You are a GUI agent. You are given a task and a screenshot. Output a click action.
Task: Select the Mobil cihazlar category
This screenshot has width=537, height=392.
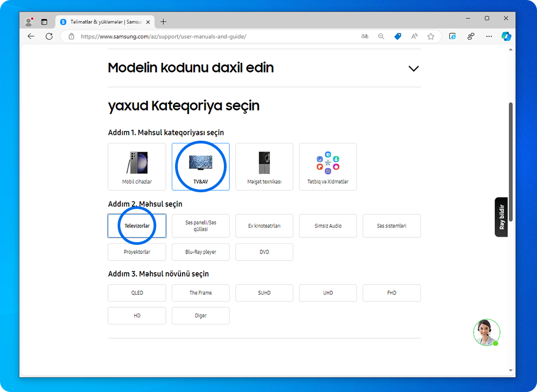(x=137, y=166)
